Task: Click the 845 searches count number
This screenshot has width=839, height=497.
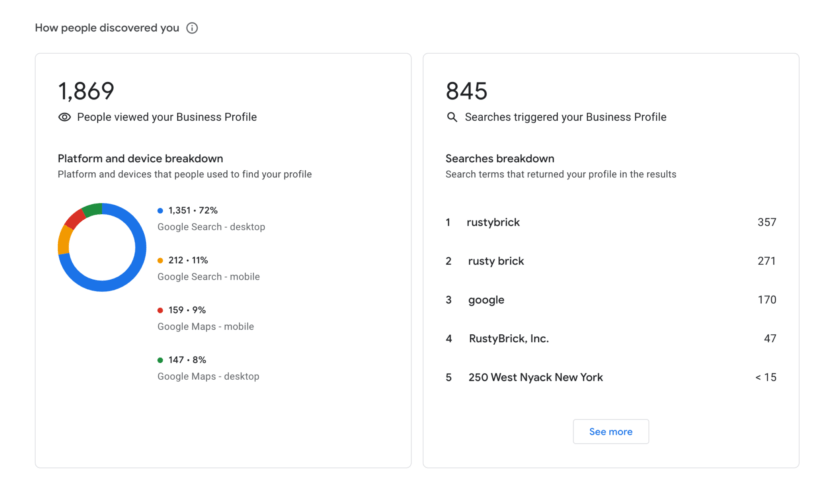Action: 467,91
